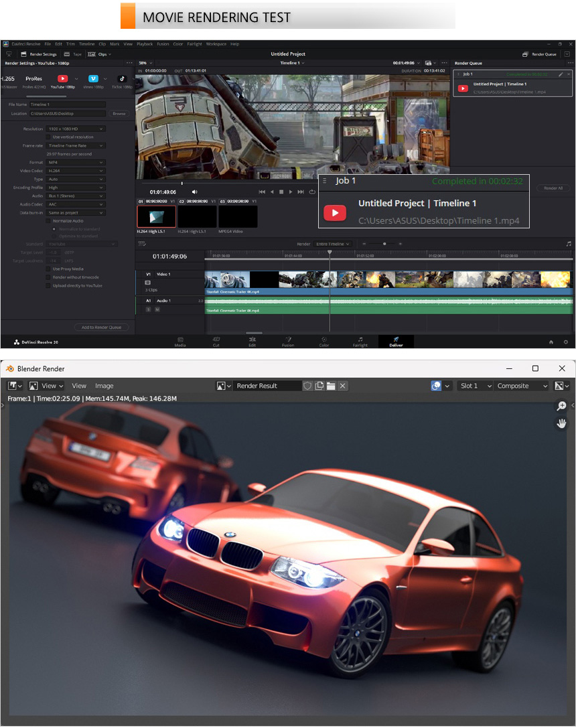Tick the Use Proxy Media checkbox
This screenshot has height=728, width=576.
[x=49, y=269]
